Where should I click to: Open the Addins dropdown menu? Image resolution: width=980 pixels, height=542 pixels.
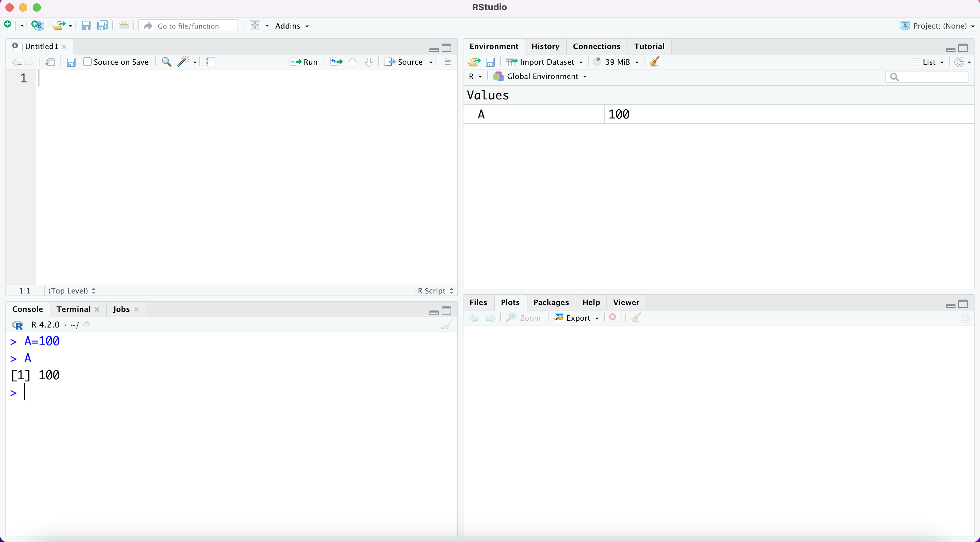(292, 26)
